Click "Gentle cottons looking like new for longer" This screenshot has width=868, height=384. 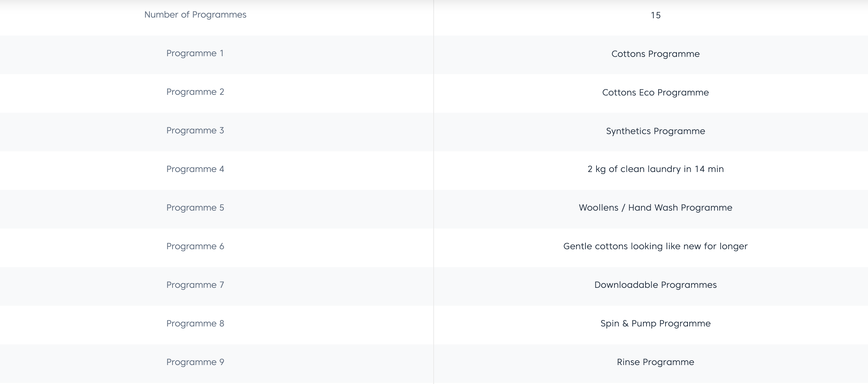click(x=655, y=246)
